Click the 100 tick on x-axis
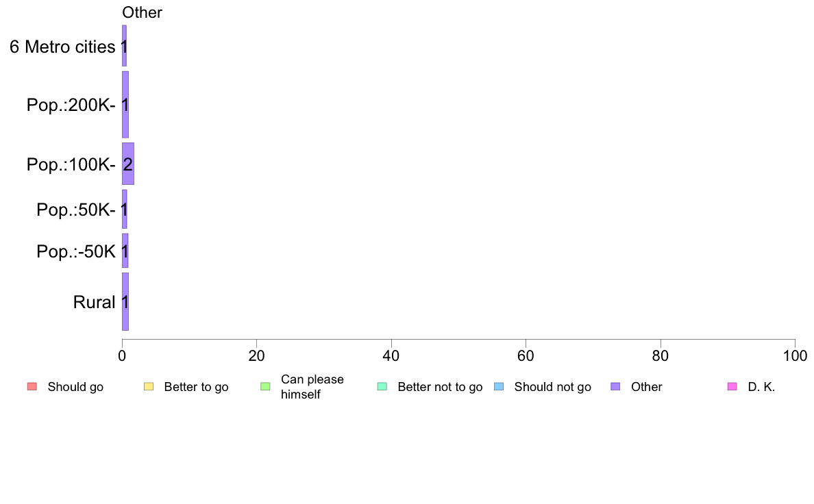The width and height of the screenshot is (814, 504). point(795,355)
